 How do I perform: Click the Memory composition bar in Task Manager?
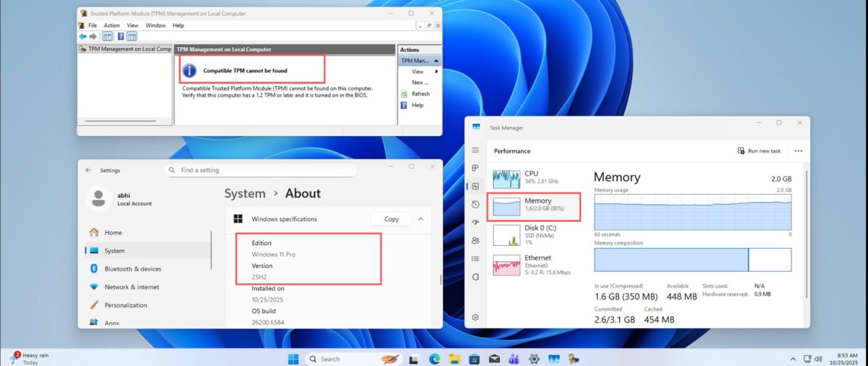pos(692,259)
